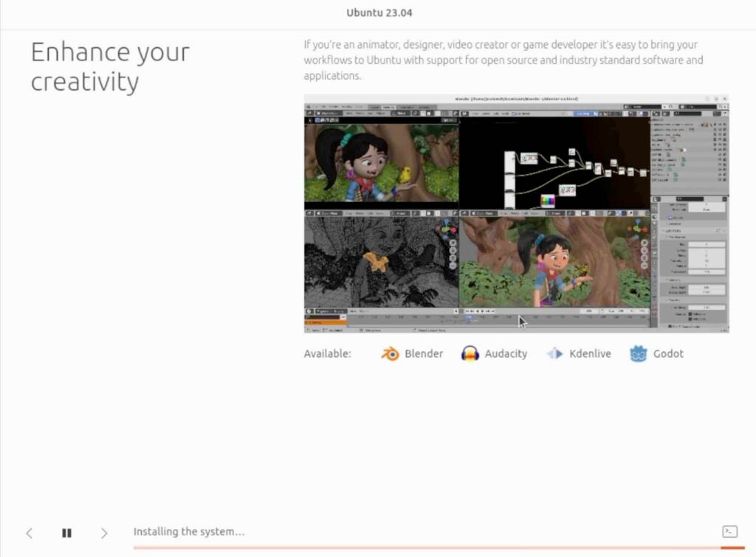Click the Godot robot icon

tap(639, 353)
